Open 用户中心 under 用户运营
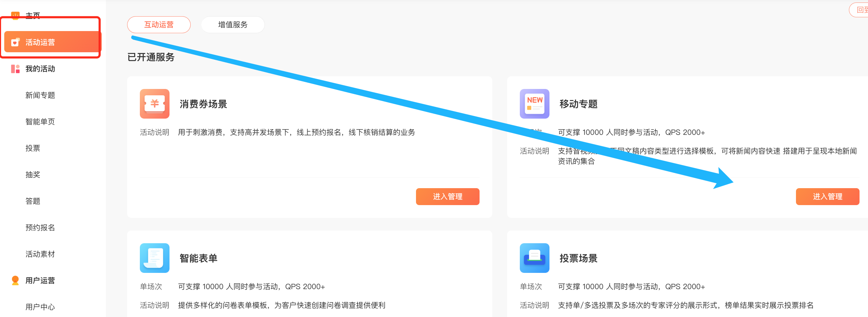This screenshot has height=317, width=868. pos(40,307)
